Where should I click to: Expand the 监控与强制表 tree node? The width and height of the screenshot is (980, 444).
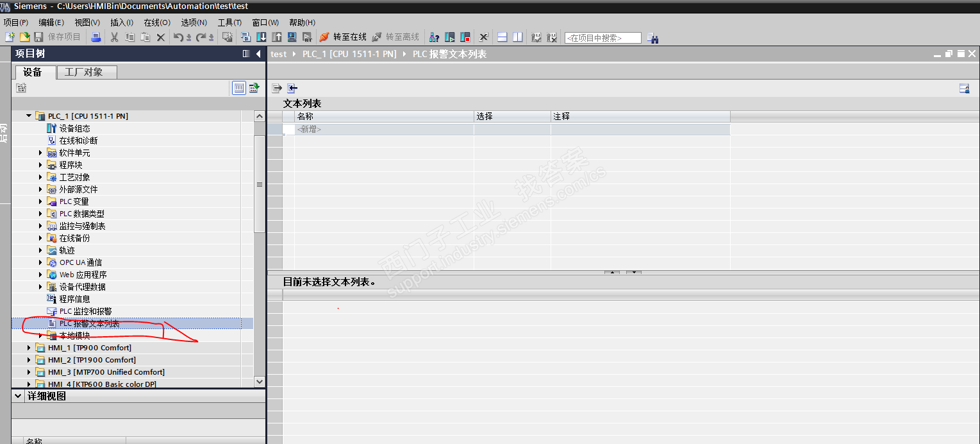point(40,226)
